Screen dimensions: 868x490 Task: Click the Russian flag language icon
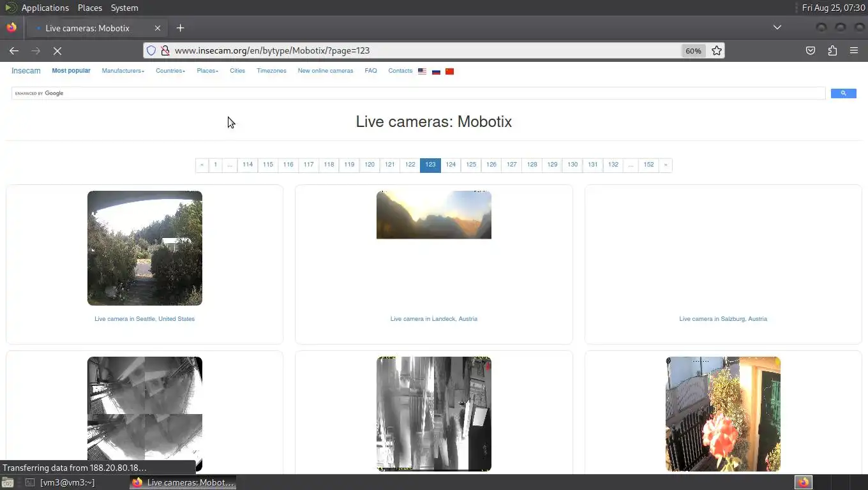point(436,71)
